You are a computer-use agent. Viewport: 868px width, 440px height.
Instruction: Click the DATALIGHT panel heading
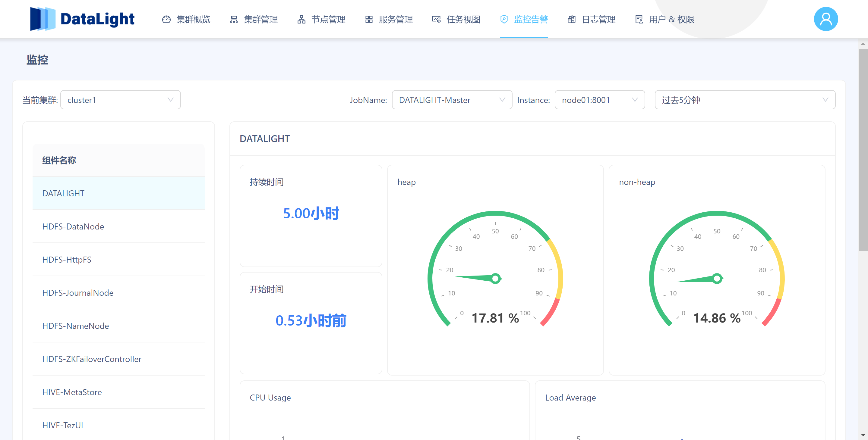coord(264,139)
